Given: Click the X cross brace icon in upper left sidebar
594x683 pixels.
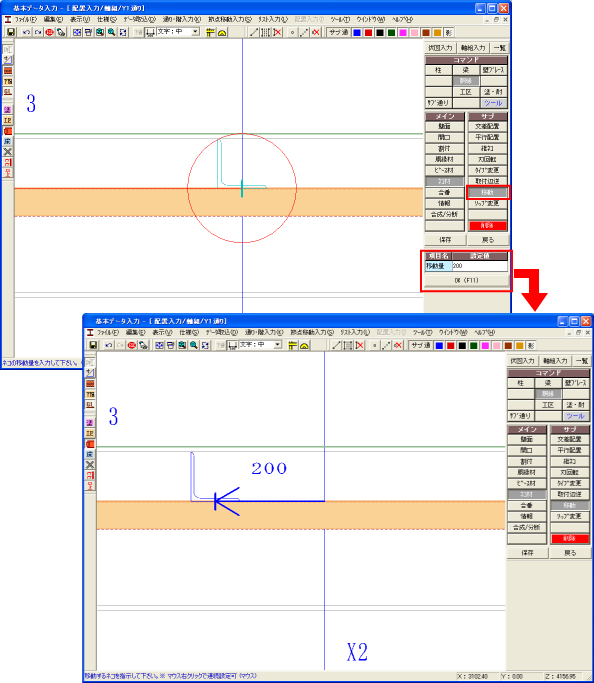Looking at the screenshot, I should [7, 152].
